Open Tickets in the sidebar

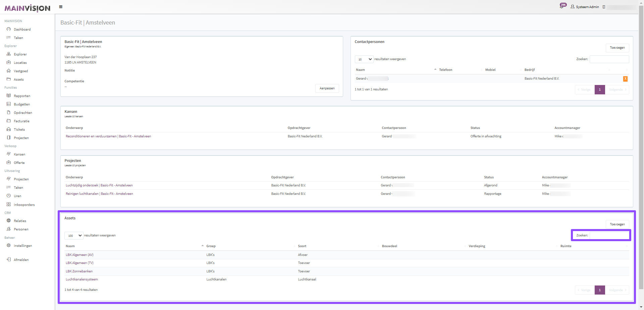(x=19, y=130)
